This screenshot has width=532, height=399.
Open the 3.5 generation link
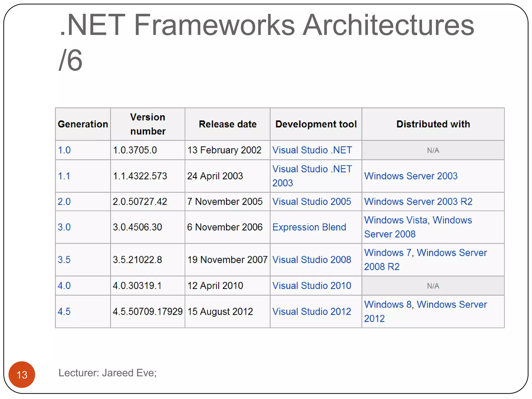tap(64, 260)
